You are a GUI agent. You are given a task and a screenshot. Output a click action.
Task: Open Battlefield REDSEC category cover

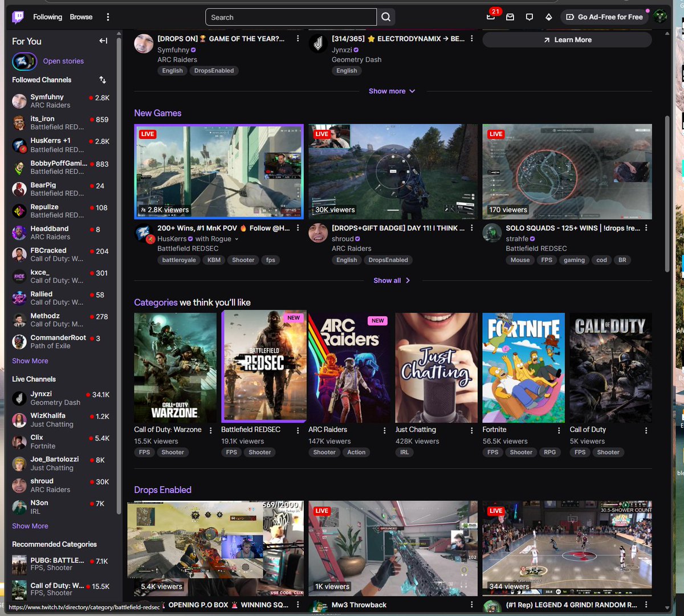tap(264, 368)
